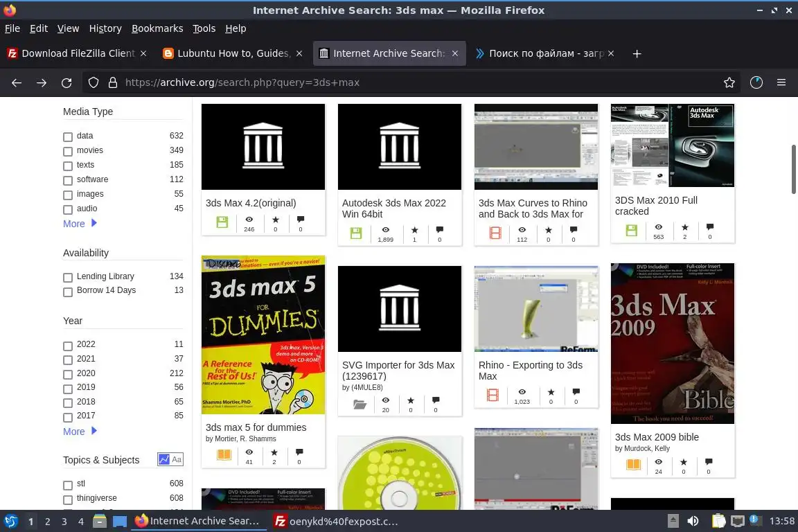Screen dimensions: 798x532
Task: Check the thingiverse topic filter
Action: [68, 499]
